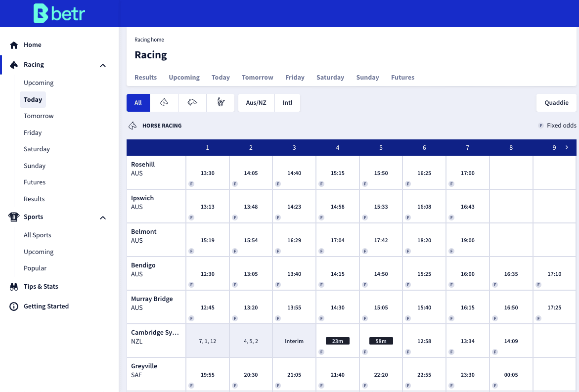
Task: Open the Murray Bridge AUS meeting
Action: [156, 307]
